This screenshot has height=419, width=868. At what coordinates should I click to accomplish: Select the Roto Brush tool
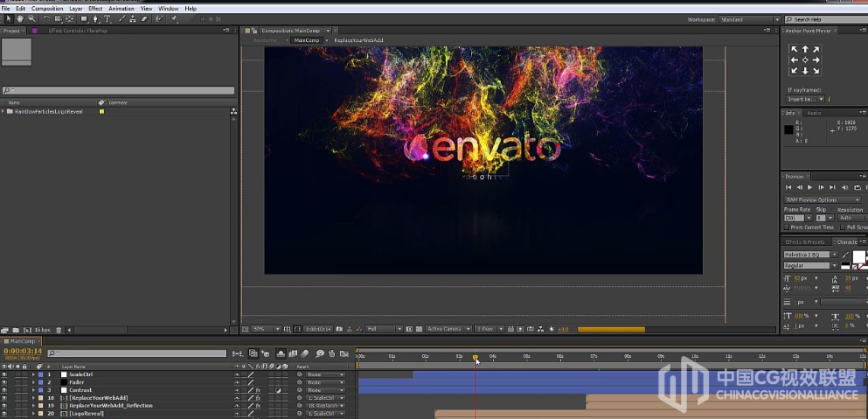(159, 19)
